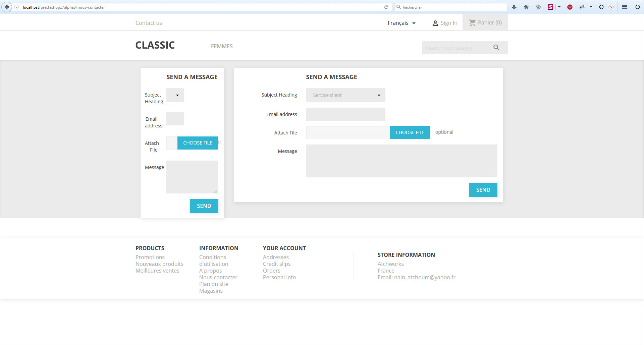Reload the page with refresh icon
The width and height of the screenshot is (644, 345).
[386, 7]
